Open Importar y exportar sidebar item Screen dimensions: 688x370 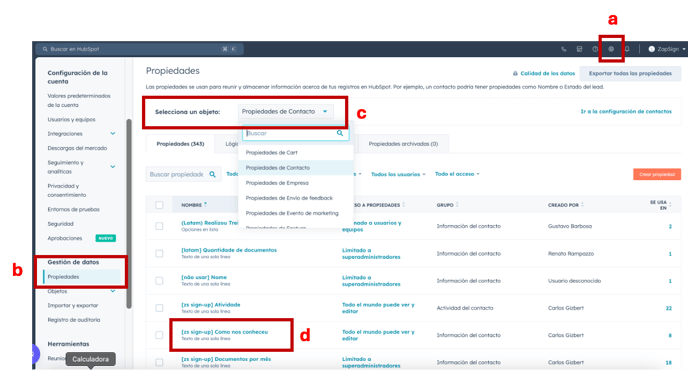click(x=73, y=305)
